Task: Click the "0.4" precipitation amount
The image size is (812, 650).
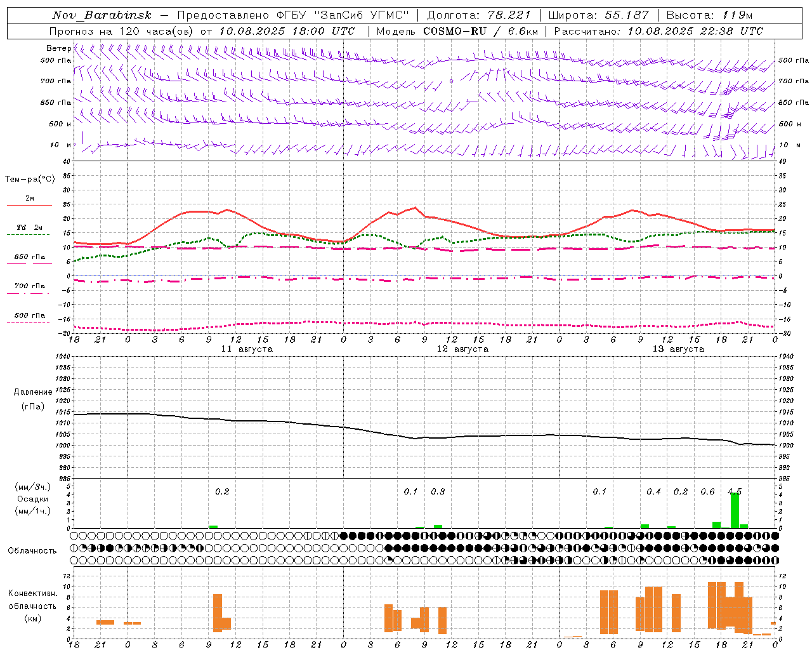Action: coord(653,492)
